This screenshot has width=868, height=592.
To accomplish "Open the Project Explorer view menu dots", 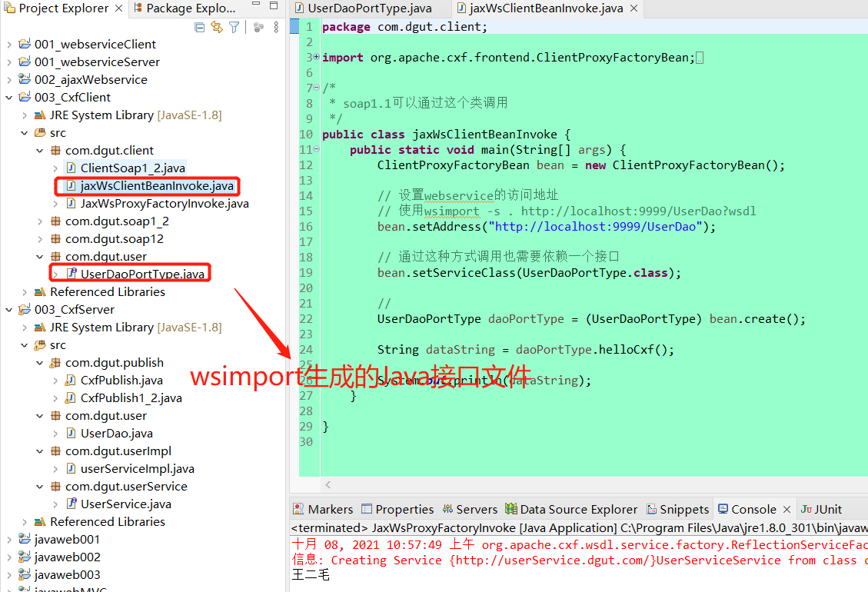I will [x=275, y=27].
